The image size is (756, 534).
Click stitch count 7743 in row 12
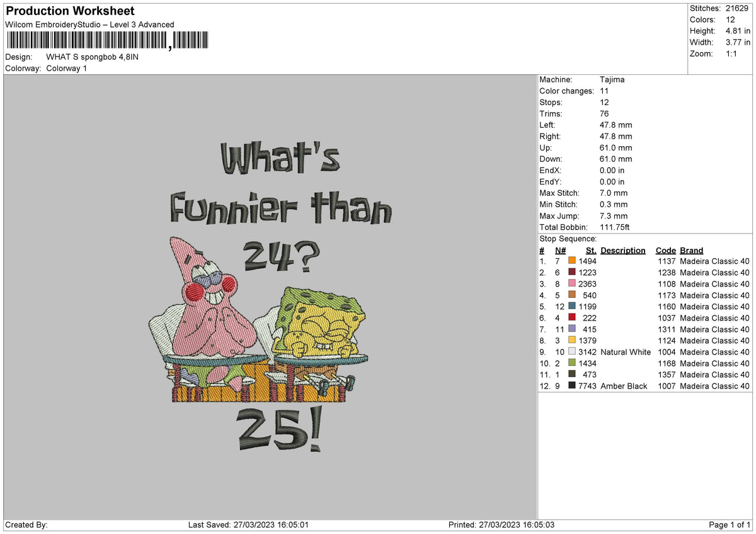(x=587, y=386)
